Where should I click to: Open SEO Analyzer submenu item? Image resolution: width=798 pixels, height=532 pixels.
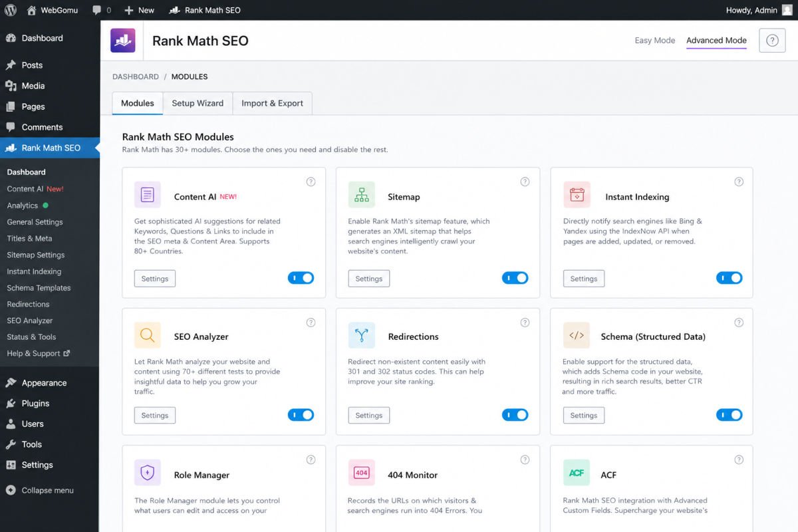[x=30, y=321]
